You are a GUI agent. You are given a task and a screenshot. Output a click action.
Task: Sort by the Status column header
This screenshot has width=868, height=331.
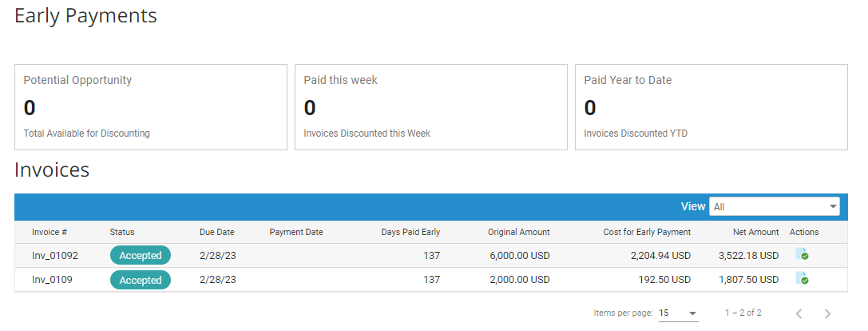122,232
